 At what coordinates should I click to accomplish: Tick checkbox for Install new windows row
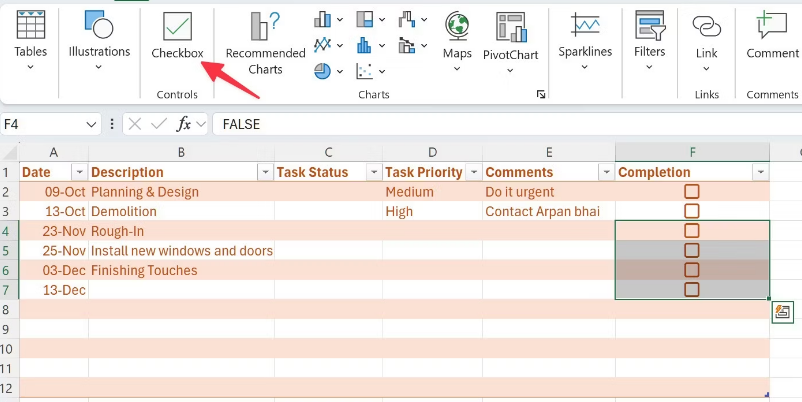pyautogui.click(x=692, y=250)
